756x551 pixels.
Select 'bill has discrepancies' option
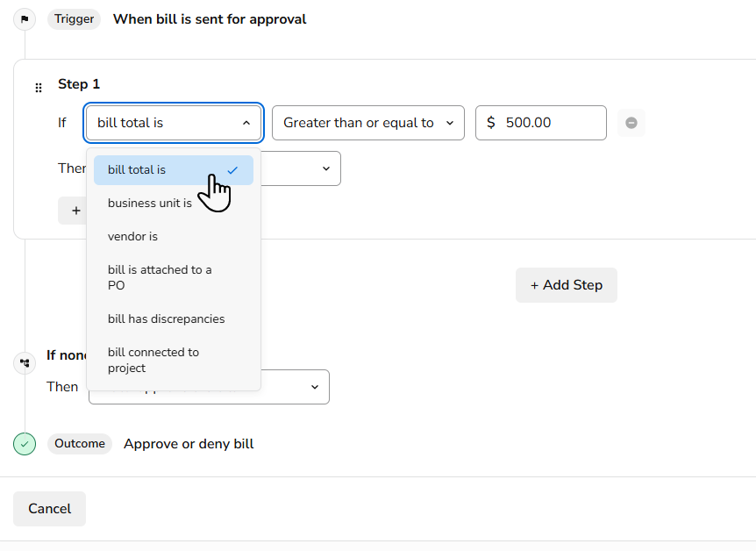174,318
